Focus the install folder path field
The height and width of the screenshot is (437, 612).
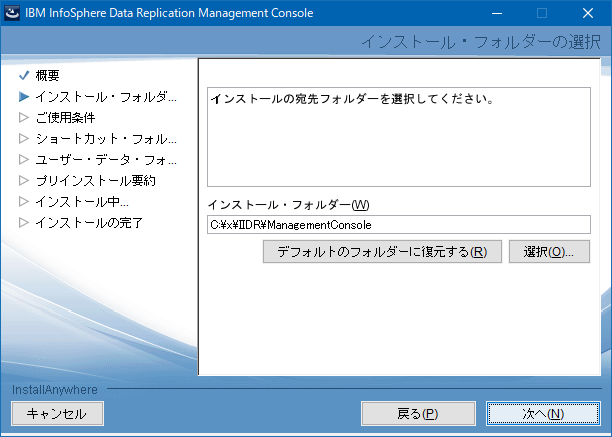(399, 225)
